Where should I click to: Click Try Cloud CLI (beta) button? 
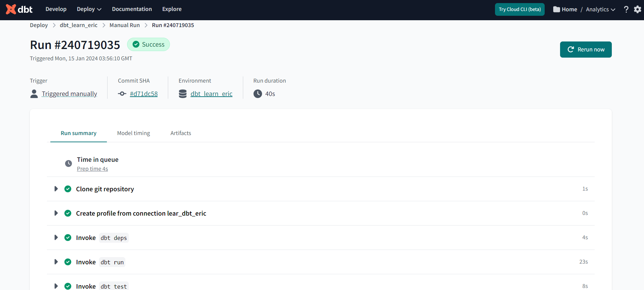[x=520, y=9]
